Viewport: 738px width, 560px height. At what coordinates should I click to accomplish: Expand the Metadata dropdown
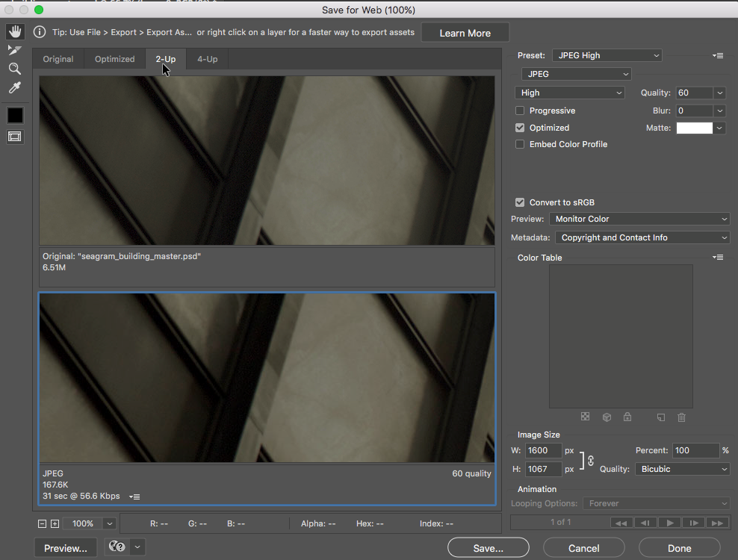click(x=642, y=237)
